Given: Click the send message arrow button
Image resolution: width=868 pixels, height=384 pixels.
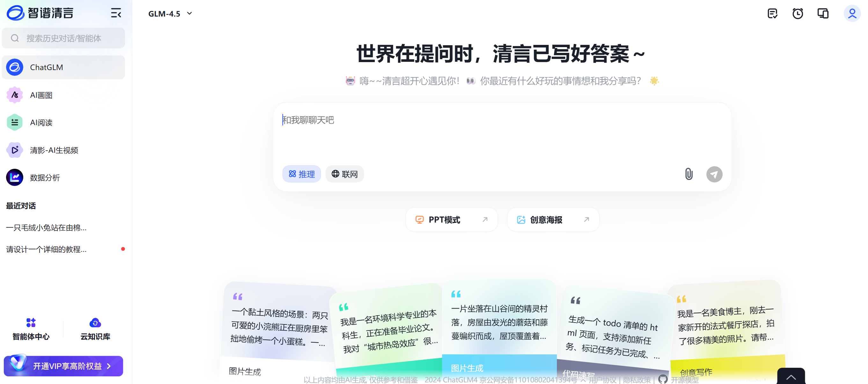Looking at the screenshot, I should (714, 174).
